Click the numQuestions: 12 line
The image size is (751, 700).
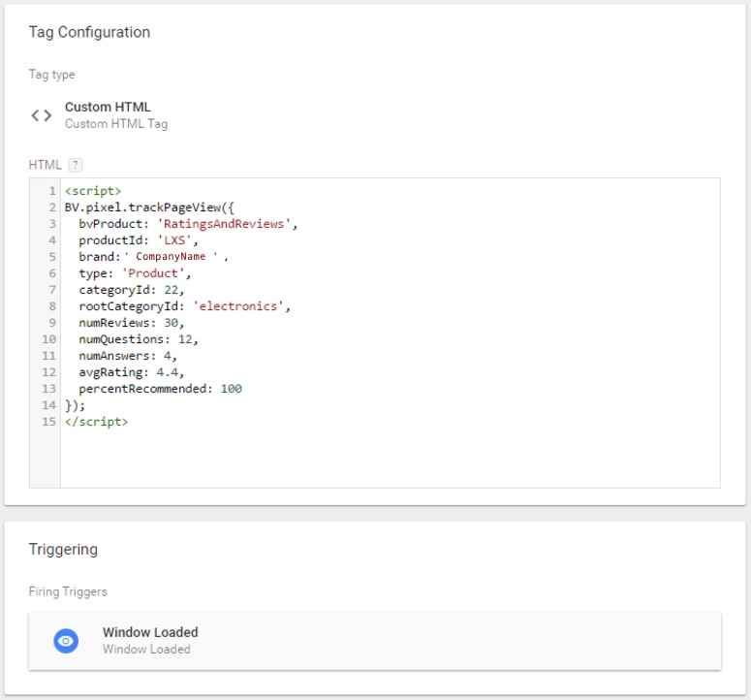[x=139, y=339]
